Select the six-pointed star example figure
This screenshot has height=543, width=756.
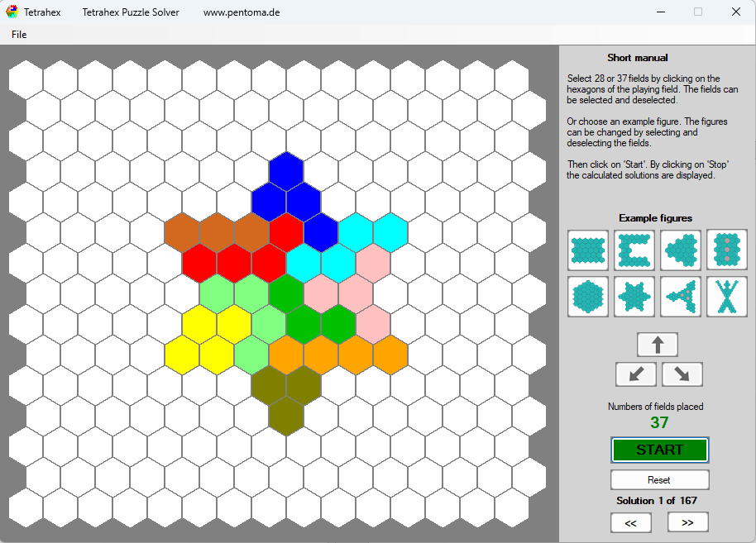(x=634, y=297)
